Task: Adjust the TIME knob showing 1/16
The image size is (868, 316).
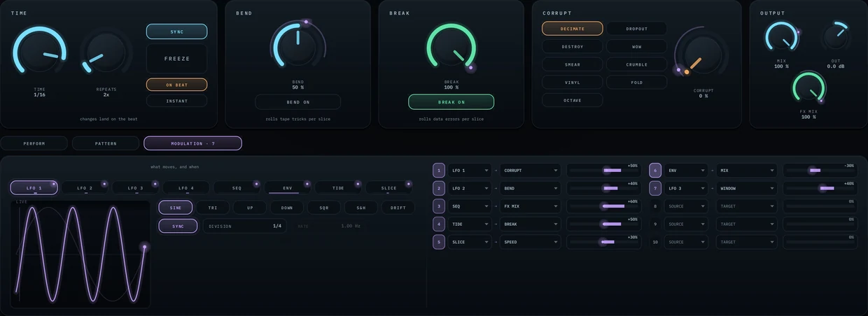Action: [x=39, y=53]
